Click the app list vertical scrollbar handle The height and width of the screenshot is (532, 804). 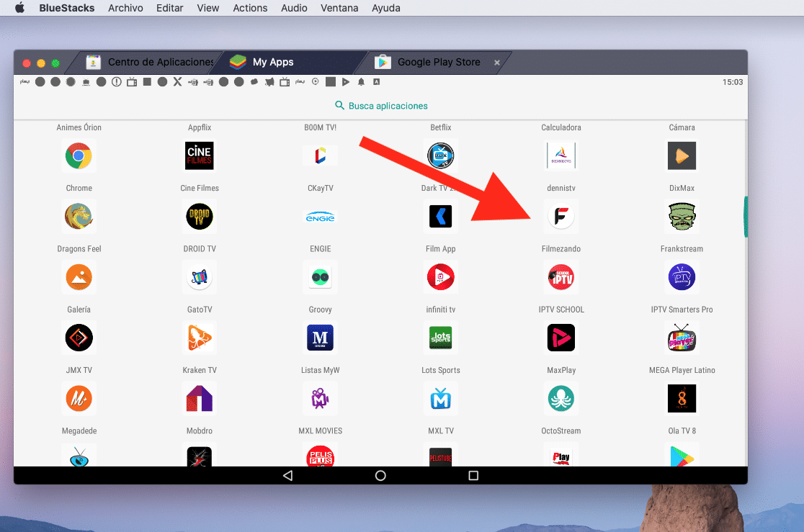coord(746,217)
